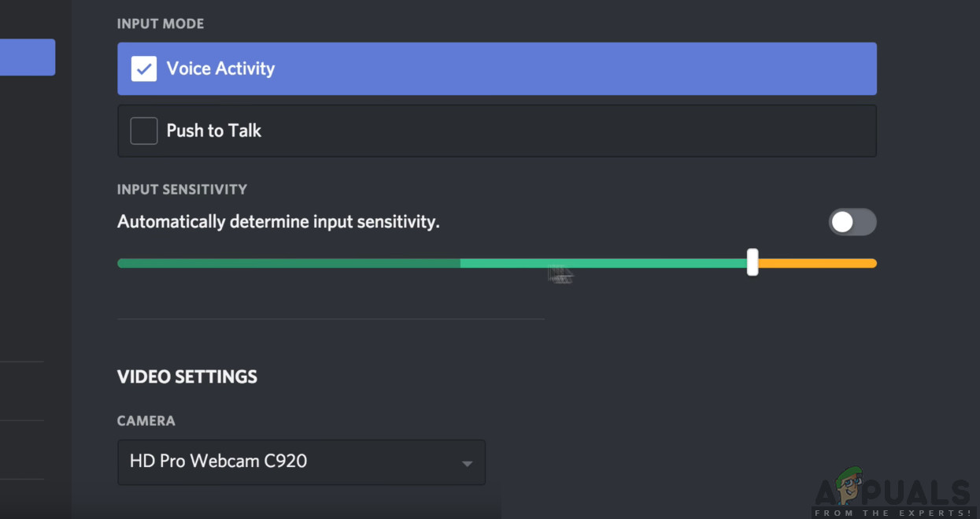Image resolution: width=980 pixels, height=519 pixels.
Task: Click the Video Settings heading
Action: click(187, 377)
